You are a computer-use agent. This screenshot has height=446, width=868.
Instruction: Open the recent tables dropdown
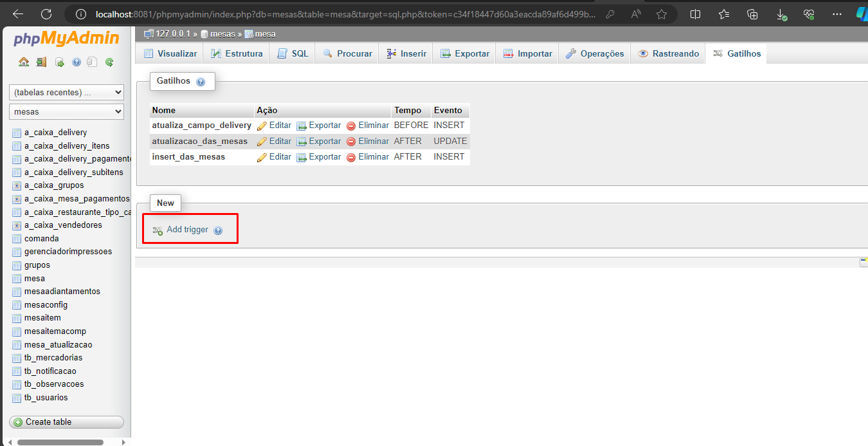(x=66, y=93)
